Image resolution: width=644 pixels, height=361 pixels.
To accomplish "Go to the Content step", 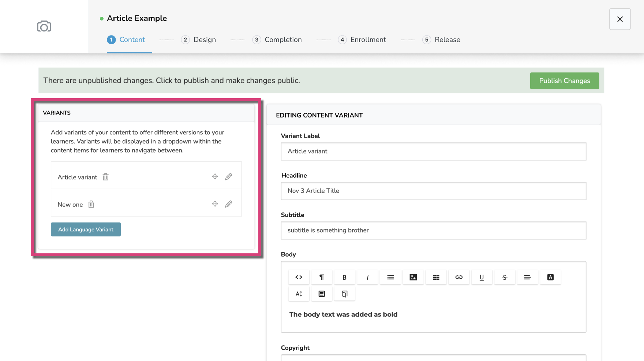I will 126,40.
